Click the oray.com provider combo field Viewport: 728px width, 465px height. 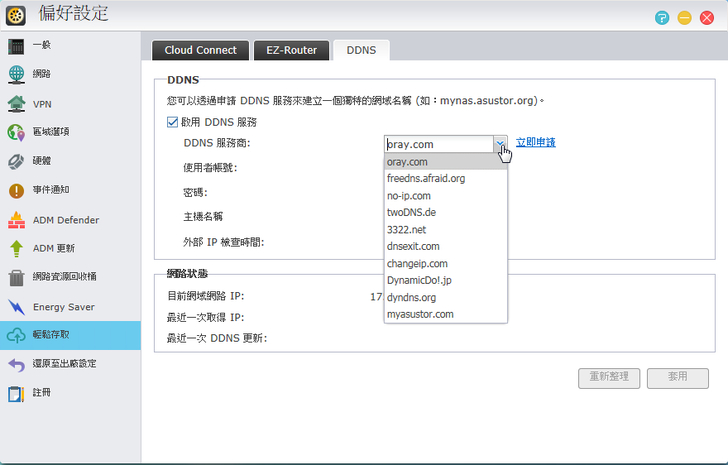tap(439, 144)
